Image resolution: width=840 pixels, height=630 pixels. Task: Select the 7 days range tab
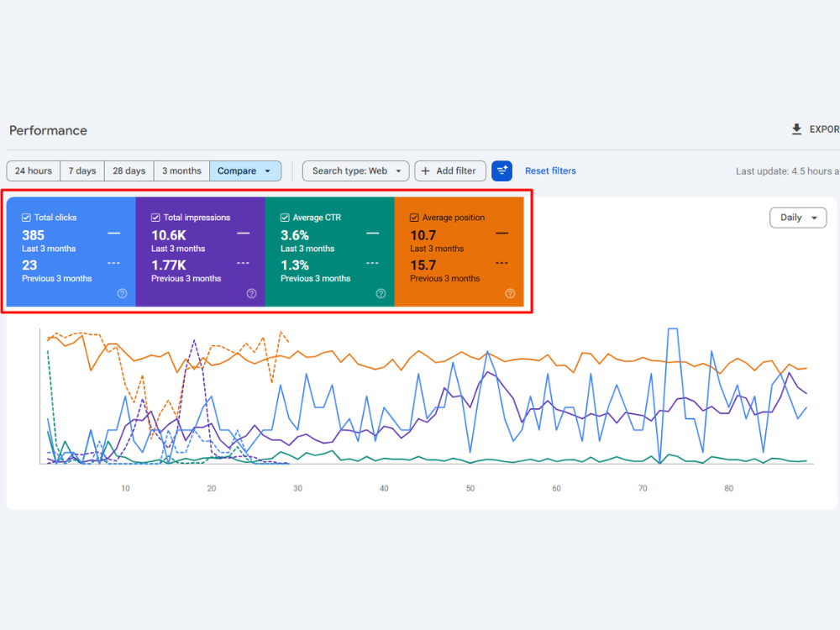[82, 171]
